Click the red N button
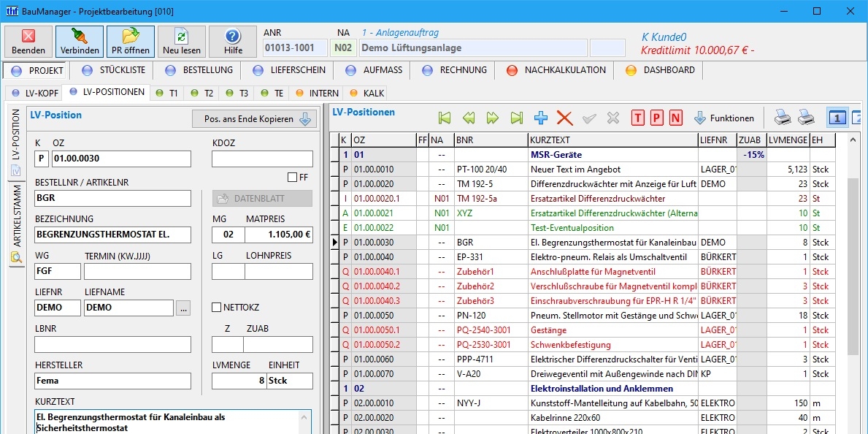The width and height of the screenshot is (868, 434). pos(675,118)
